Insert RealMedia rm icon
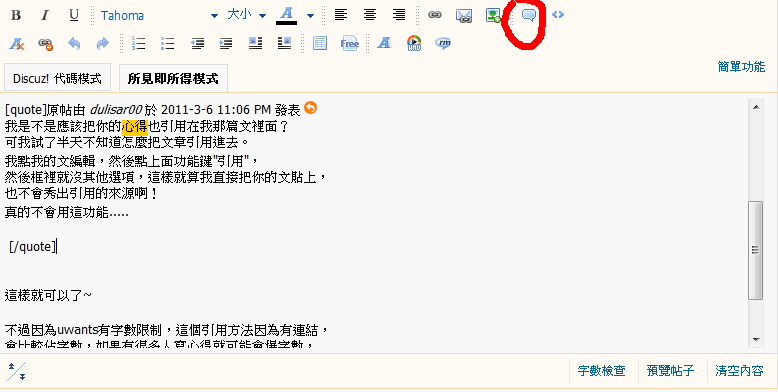 (443, 44)
